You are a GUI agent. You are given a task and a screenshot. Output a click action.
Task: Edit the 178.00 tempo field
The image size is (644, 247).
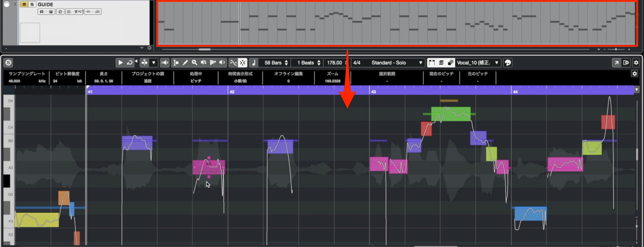(x=335, y=62)
